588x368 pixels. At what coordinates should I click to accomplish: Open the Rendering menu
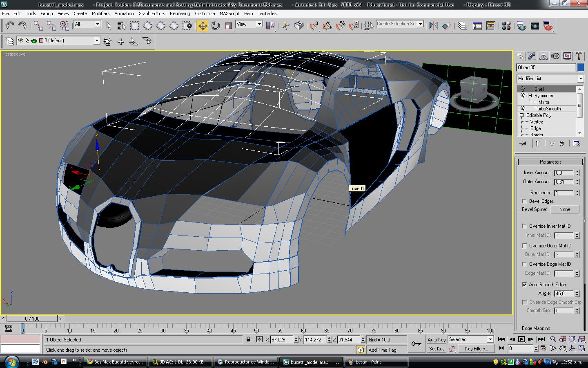click(180, 13)
